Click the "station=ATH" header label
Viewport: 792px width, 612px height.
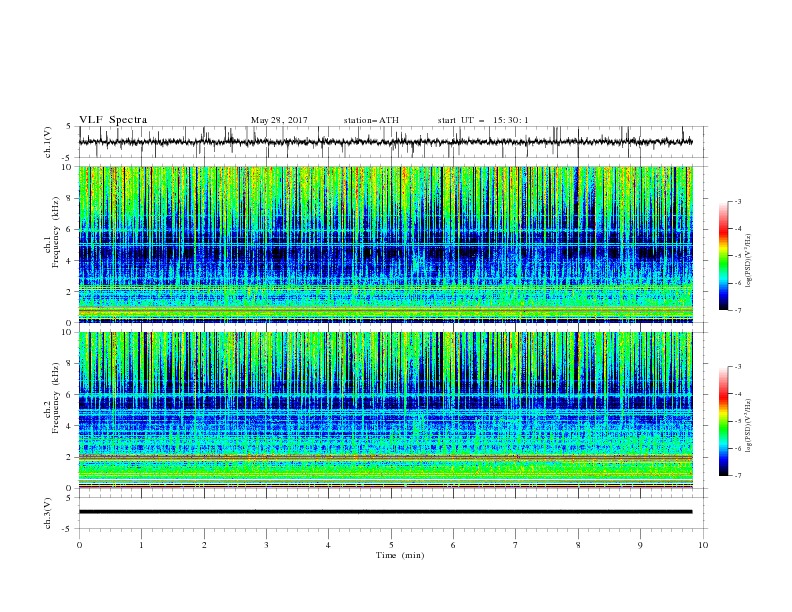tap(371, 120)
